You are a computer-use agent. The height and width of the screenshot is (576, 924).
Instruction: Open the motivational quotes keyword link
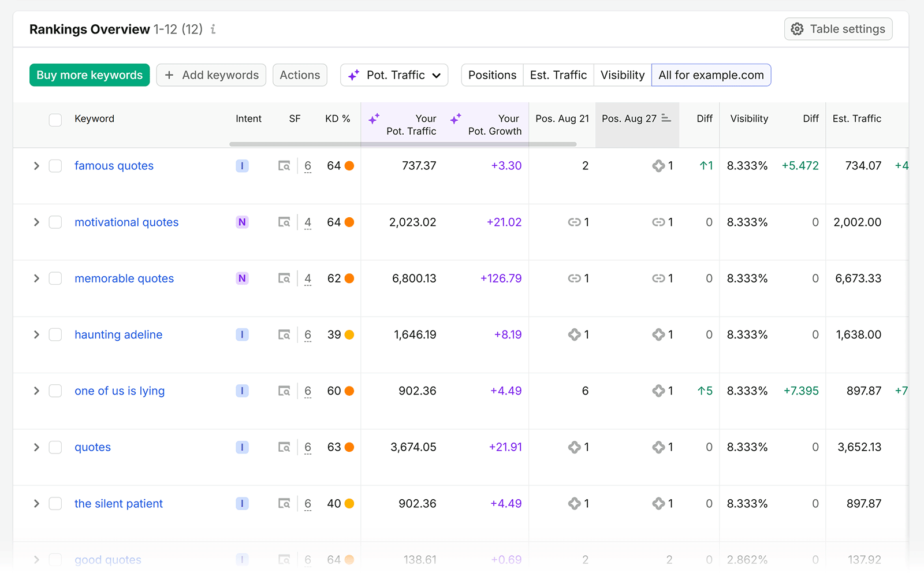[x=126, y=222]
